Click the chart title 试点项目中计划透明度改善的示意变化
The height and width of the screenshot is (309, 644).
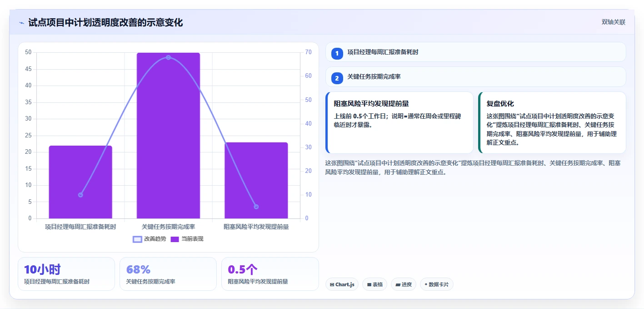105,23
